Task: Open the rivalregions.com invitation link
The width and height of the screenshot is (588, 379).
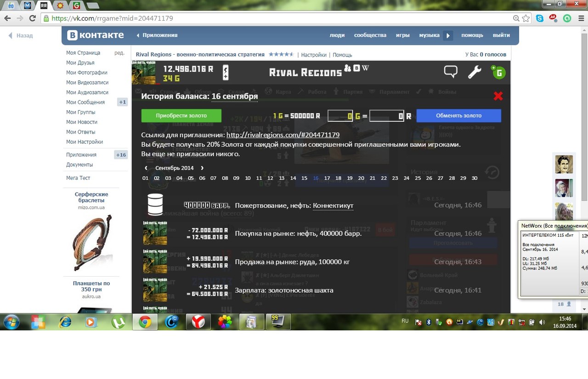Action: point(283,135)
